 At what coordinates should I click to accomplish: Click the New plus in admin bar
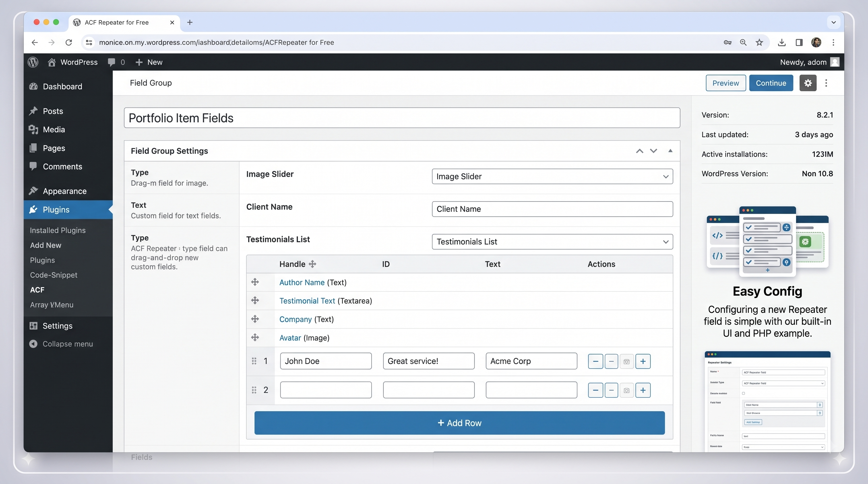coord(139,62)
